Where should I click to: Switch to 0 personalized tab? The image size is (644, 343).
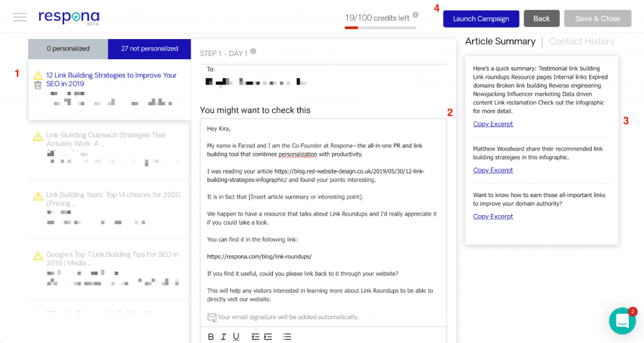[x=68, y=49]
